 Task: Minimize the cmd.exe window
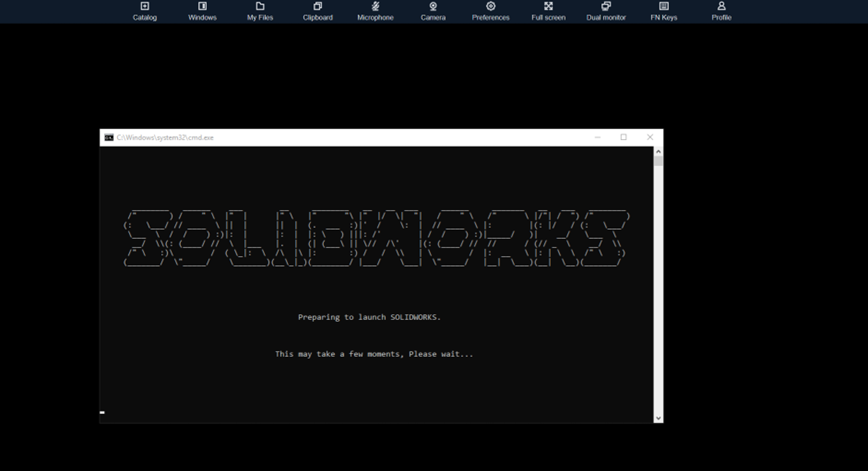(597, 137)
